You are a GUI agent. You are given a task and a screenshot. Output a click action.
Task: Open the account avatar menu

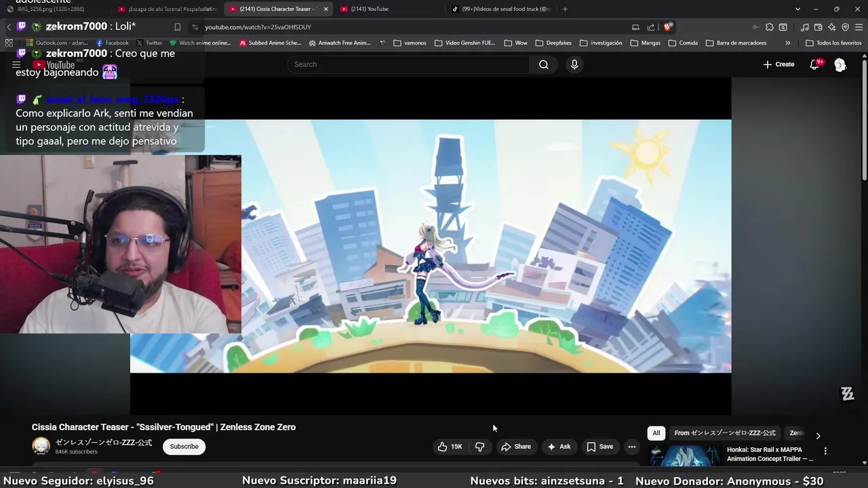840,64
